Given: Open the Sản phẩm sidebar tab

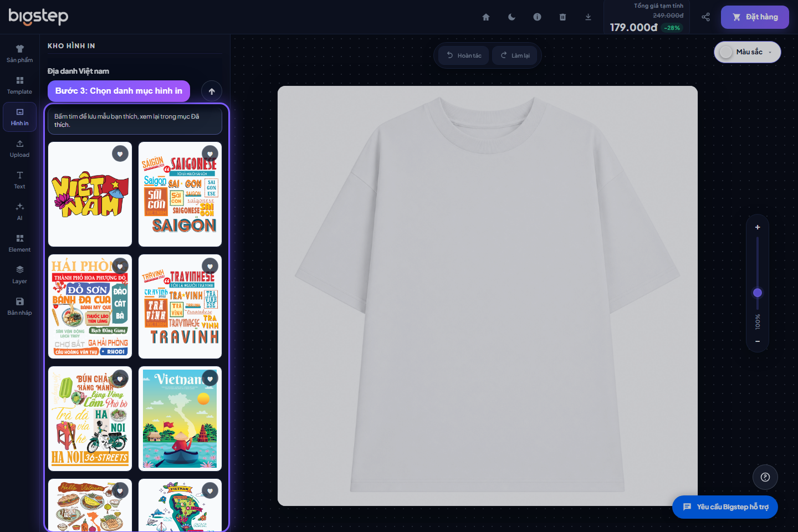Looking at the screenshot, I should (x=20, y=54).
